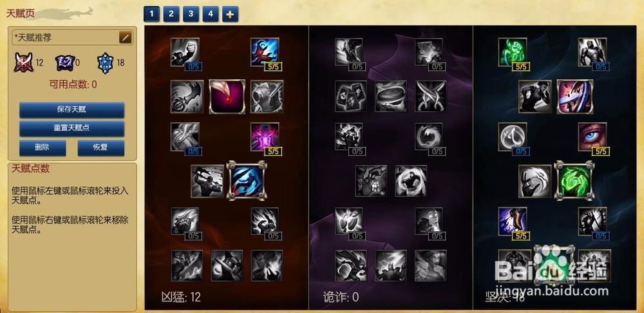This screenshot has height=313, width=644.
Task: Click the armored knight mastery at top right
Action: (592, 52)
